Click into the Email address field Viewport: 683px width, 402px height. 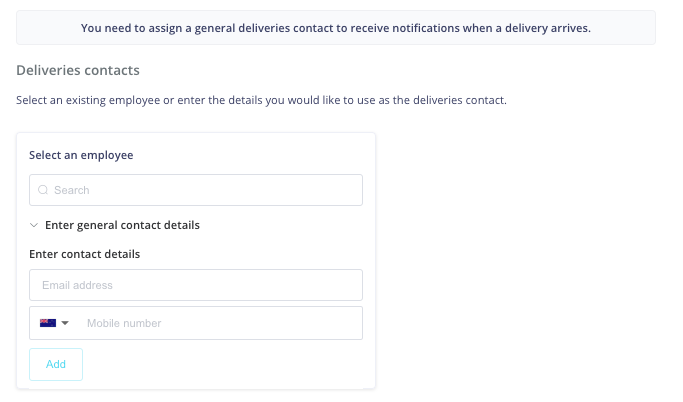[x=196, y=285]
